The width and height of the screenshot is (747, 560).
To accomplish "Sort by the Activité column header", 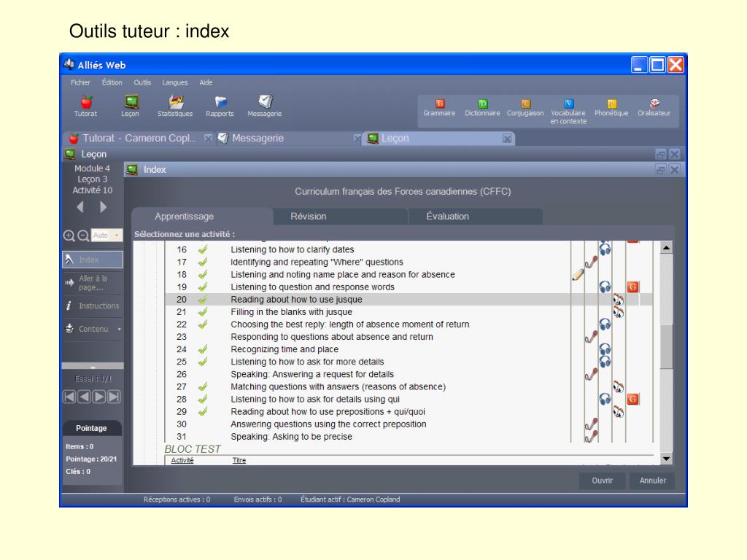I will [x=182, y=460].
